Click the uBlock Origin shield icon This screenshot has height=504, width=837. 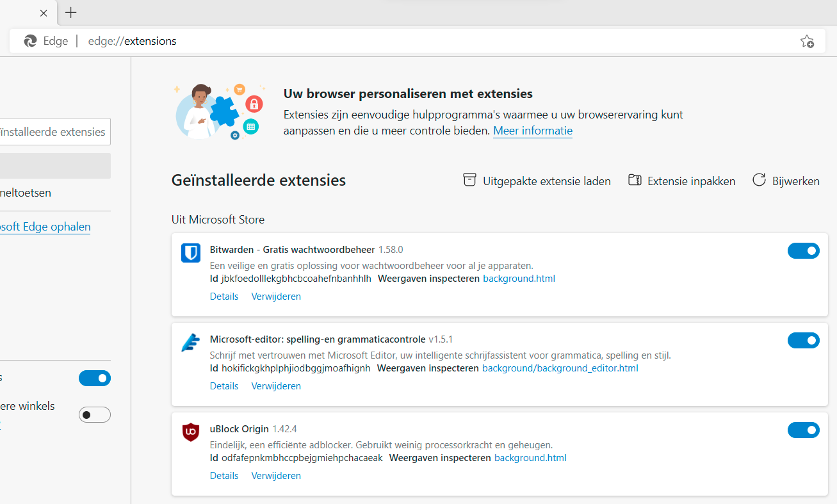[x=191, y=433]
